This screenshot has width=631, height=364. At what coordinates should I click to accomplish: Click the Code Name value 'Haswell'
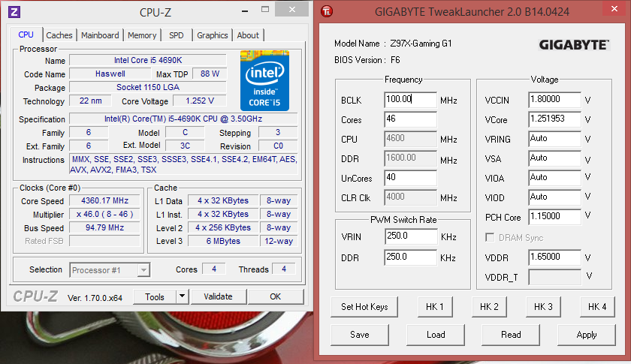point(110,74)
